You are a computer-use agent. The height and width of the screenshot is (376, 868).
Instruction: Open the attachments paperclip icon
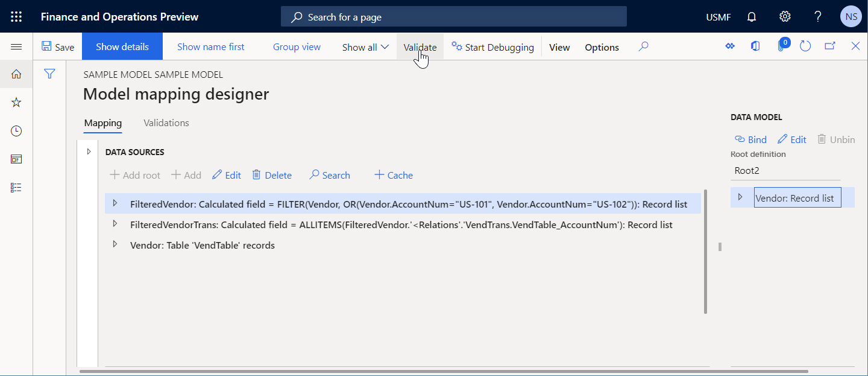(x=782, y=47)
